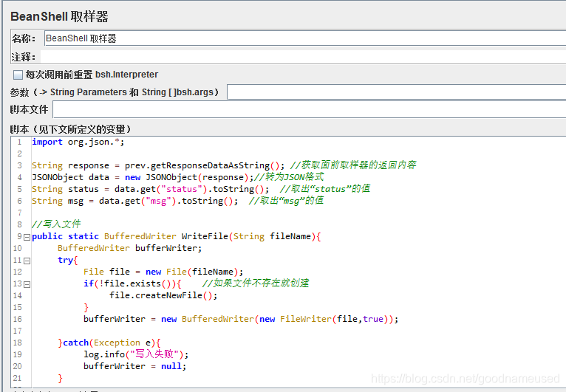Click 'file.createNewFile();' on line 14

pyautogui.click(x=163, y=295)
